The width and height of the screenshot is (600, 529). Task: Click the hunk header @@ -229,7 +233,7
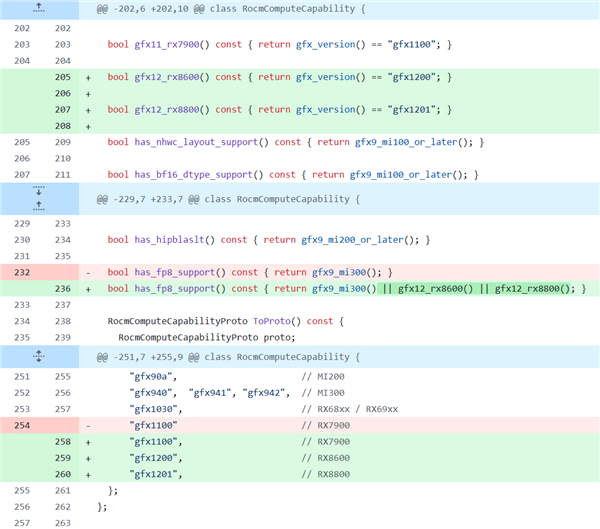click(x=228, y=199)
